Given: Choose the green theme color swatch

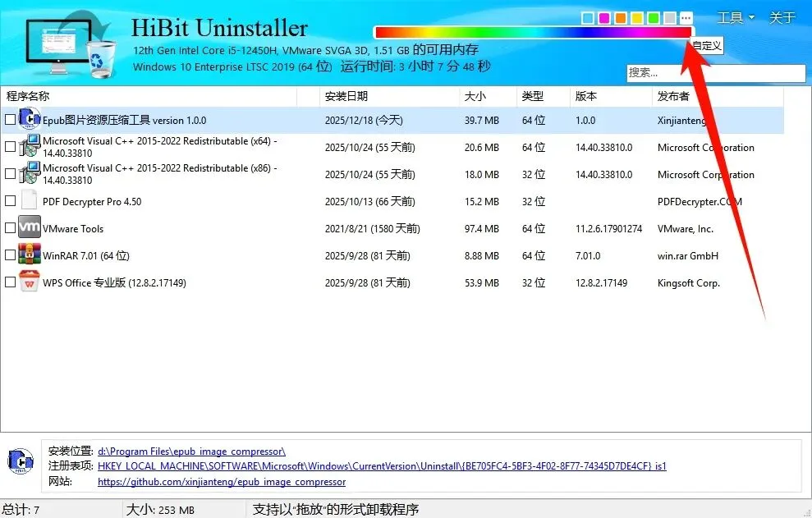Looking at the screenshot, I should coord(654,18).
